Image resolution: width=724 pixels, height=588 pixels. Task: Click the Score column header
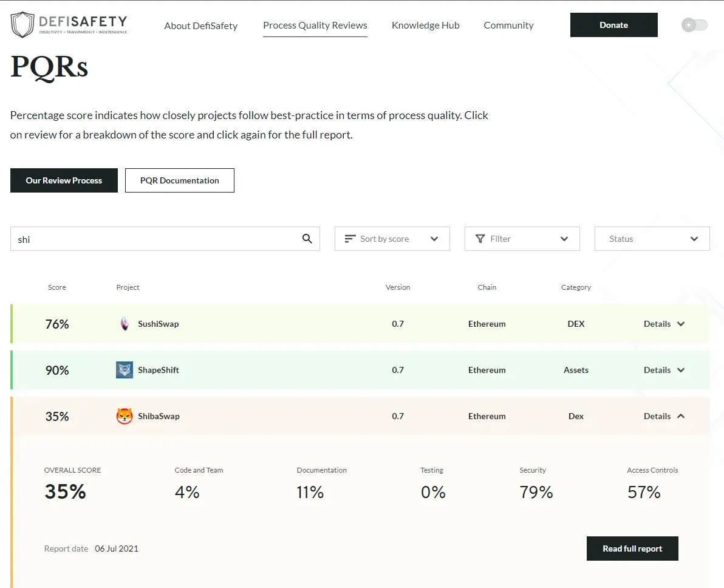(x=57, y=287)
